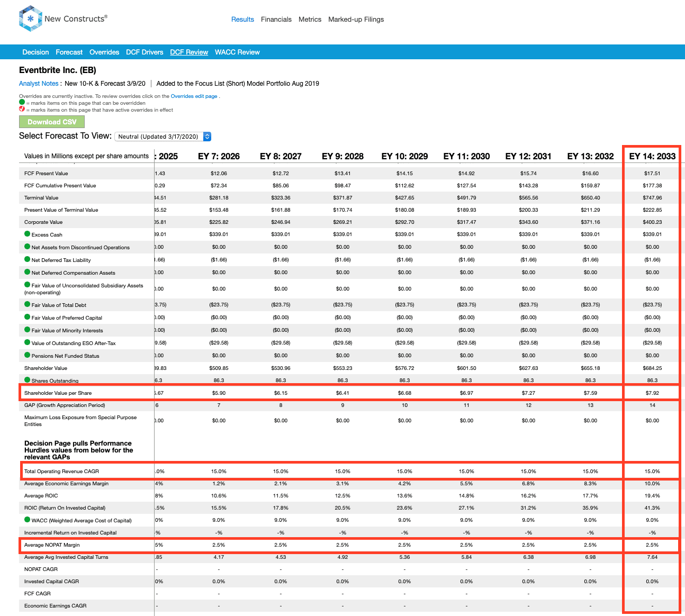Click green dot beside Fair Value of Minority Interests
Viewport: 685px width, 616px height.
click(28, 330)
